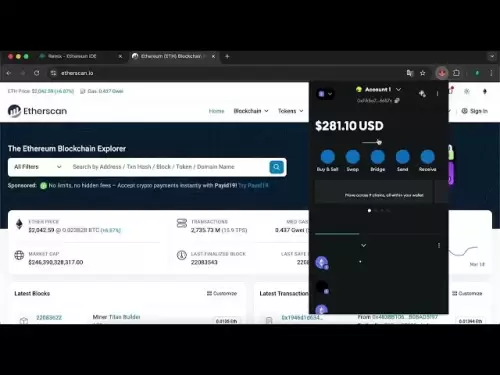Open Chrome three-dot menu
The height and width of the screenshot is (375, 500).
491,73
